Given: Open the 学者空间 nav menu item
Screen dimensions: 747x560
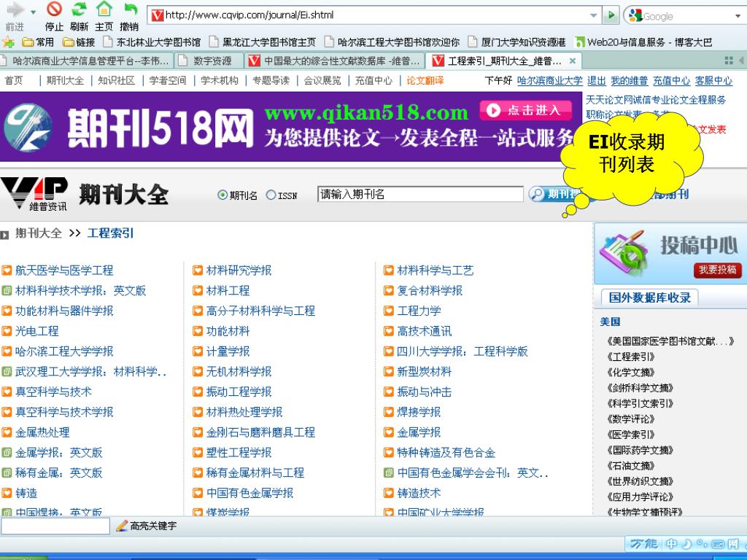Looking at the screenshot, I should [x=168, y=80].
